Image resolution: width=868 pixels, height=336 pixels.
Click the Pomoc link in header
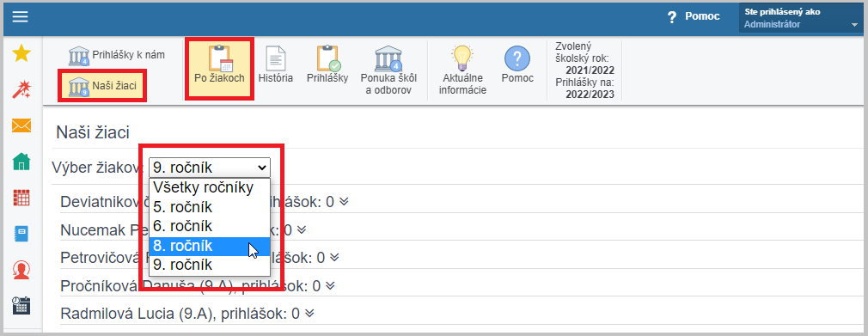click(694, 16)
